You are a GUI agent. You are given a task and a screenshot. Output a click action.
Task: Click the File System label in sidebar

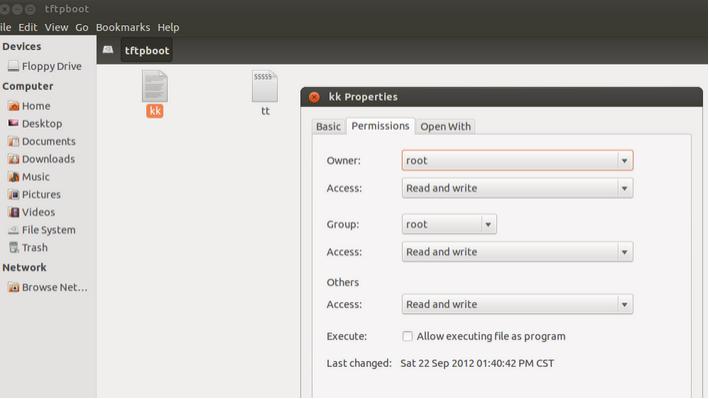[49, 230]
